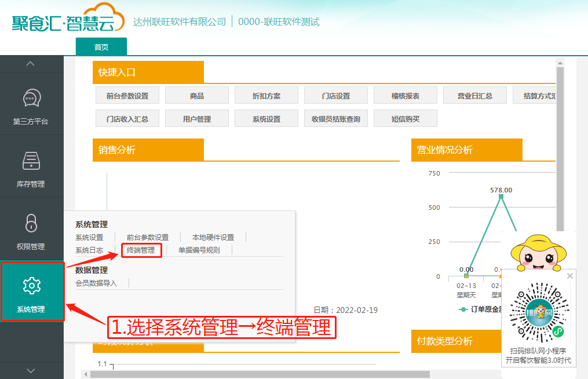The width and height of the screenshot is (588, 379).
Task: Expand sidebar downward with the bottom chevron
Action: point(31,371)
